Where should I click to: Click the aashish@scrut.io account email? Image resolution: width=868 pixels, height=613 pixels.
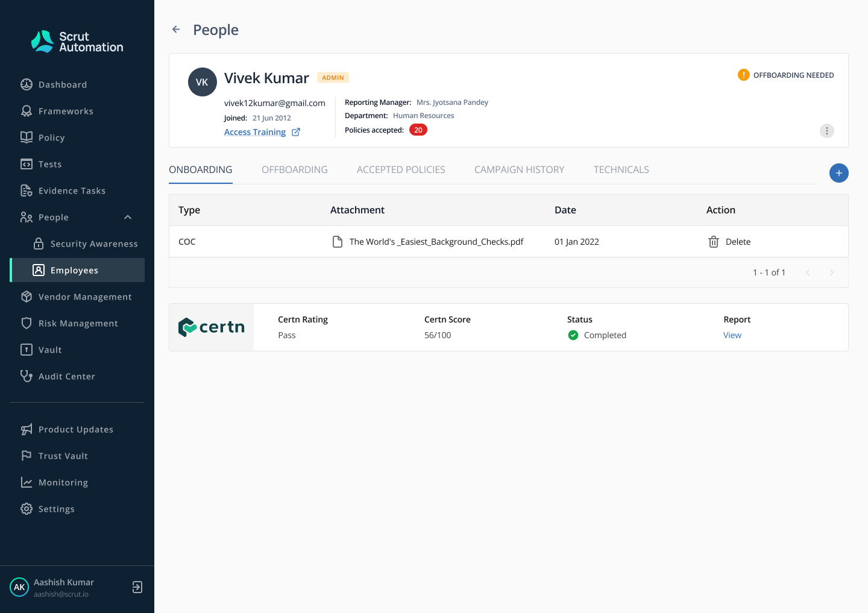(61, 594)
